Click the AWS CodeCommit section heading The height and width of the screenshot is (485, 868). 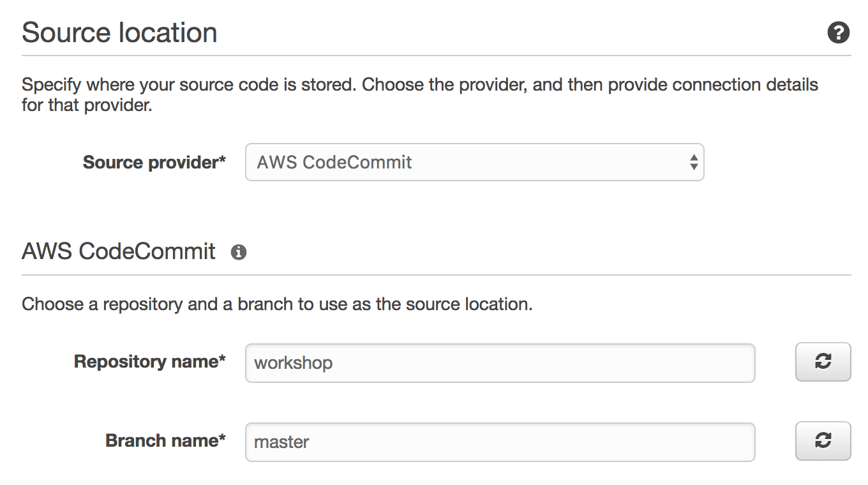point(119,251)
